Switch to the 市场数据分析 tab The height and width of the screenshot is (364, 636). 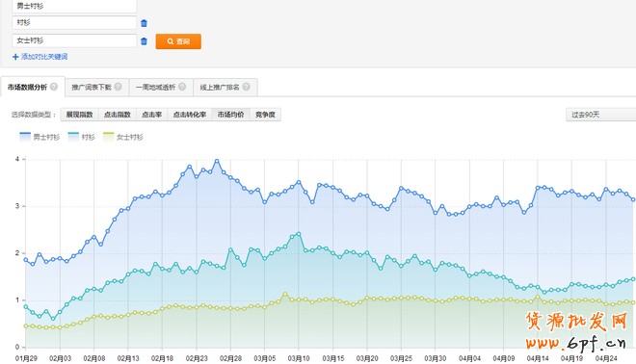(x=33, y=87)
